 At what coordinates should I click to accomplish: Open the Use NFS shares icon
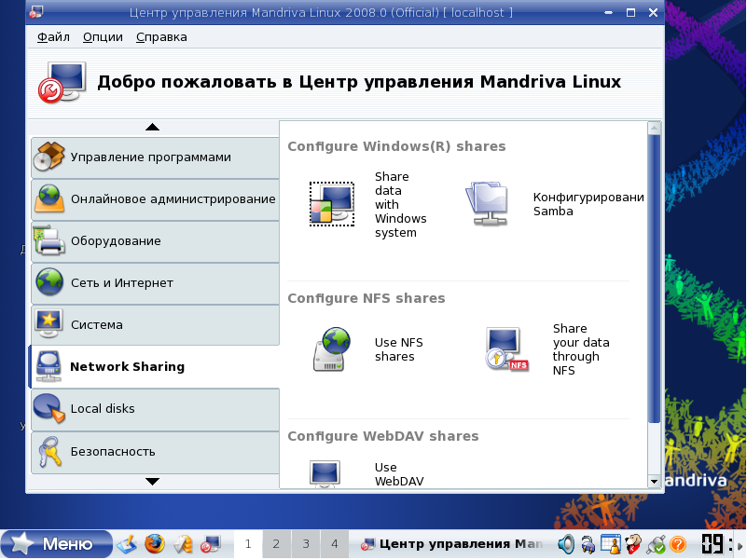point(332,349)
